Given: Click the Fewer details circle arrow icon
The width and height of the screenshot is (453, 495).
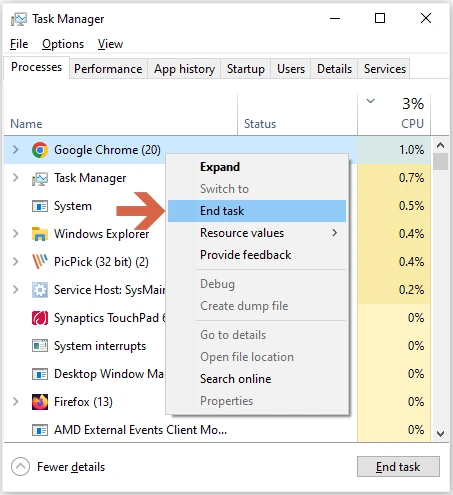Looking at the screenshot, I should pos(20,467).
